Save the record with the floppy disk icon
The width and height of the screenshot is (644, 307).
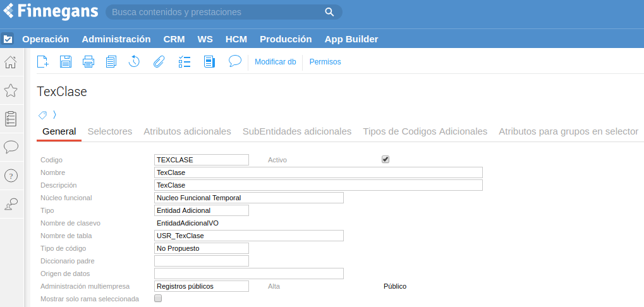coord(66,61)
